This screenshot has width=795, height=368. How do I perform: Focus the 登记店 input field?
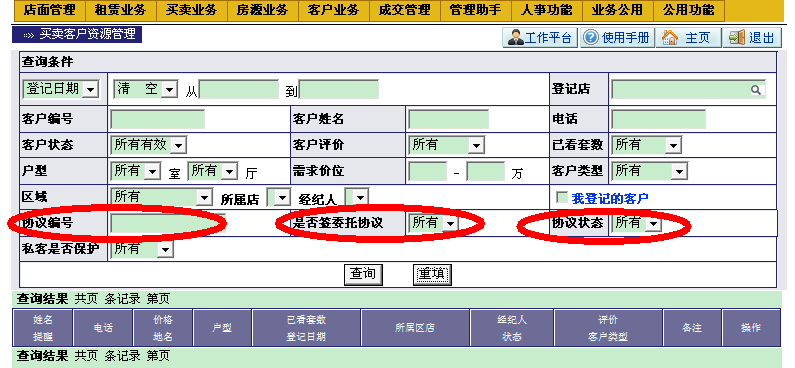(688, 90)
